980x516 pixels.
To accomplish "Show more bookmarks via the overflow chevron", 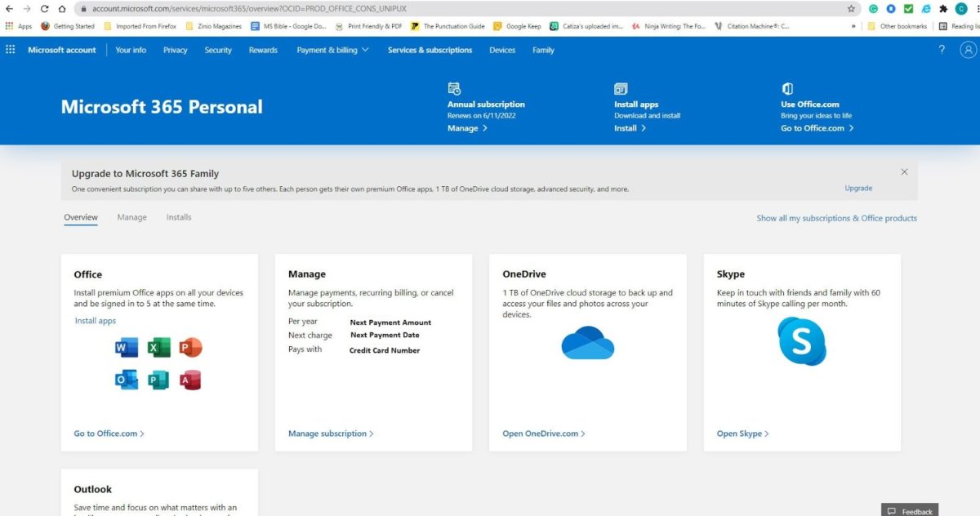I will (853, 26).
